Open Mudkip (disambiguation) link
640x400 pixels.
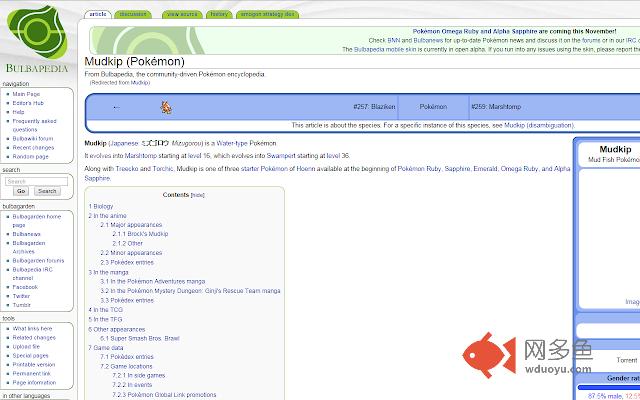(539, 125)
